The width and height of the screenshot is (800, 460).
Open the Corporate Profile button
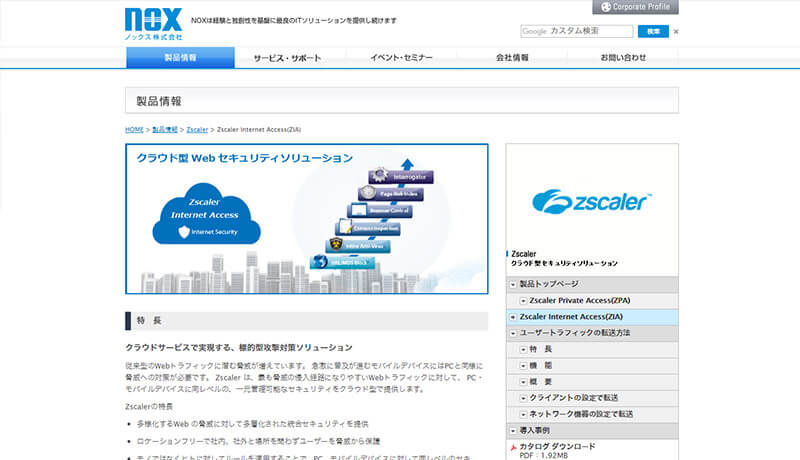[x=635, y=7]
